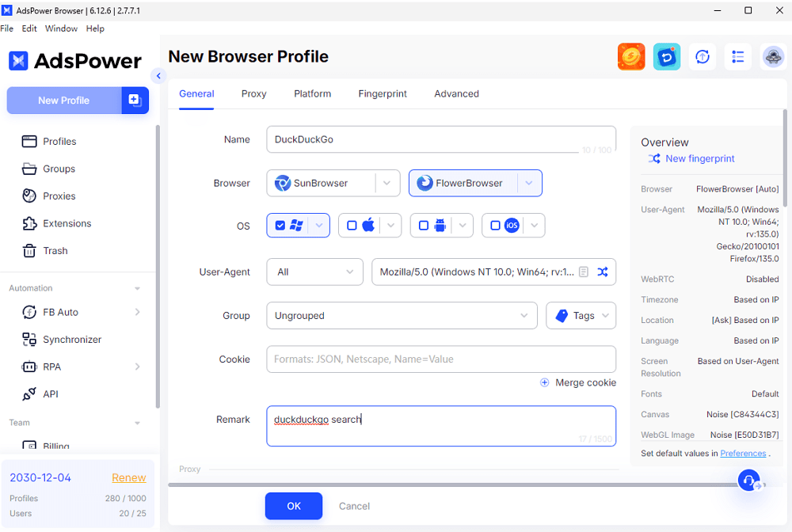This screenshot has height=532, width=792.
Task: Toggle the Windows OS checkbox
Action: (x=280, y=225)
